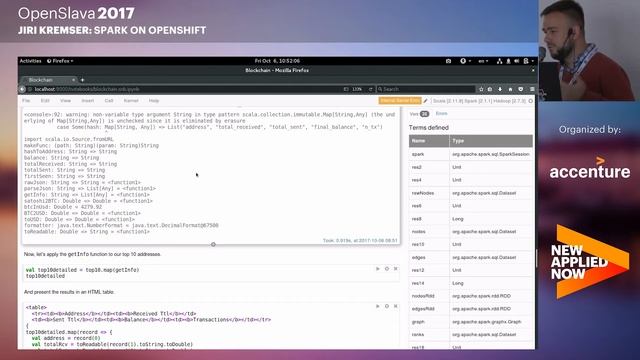Open the volume icon in system tray
This screenshot has height=360, width=640.
click(x=517, y=61)
